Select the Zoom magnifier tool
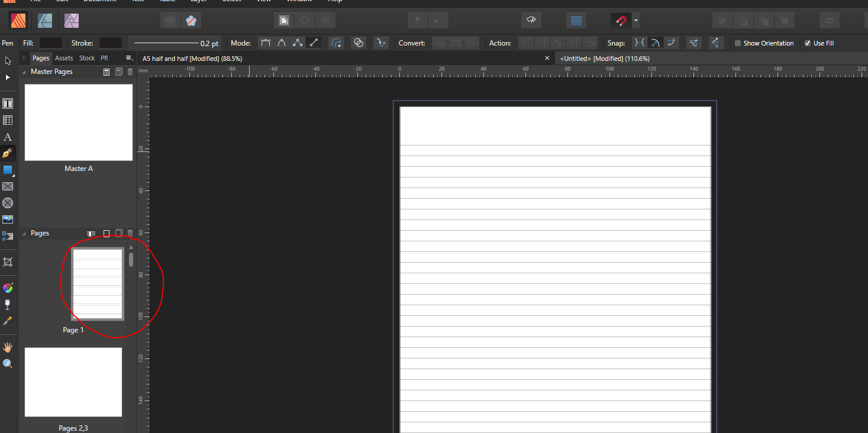 (8, 364)
